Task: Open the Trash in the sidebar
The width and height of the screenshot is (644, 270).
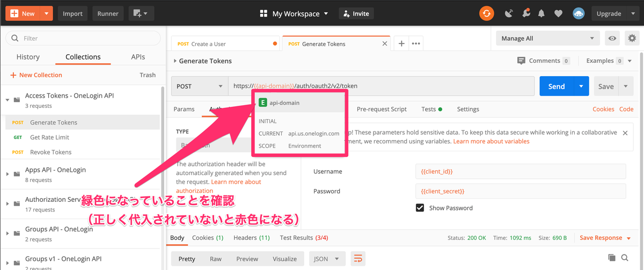Action: [148, 75]
